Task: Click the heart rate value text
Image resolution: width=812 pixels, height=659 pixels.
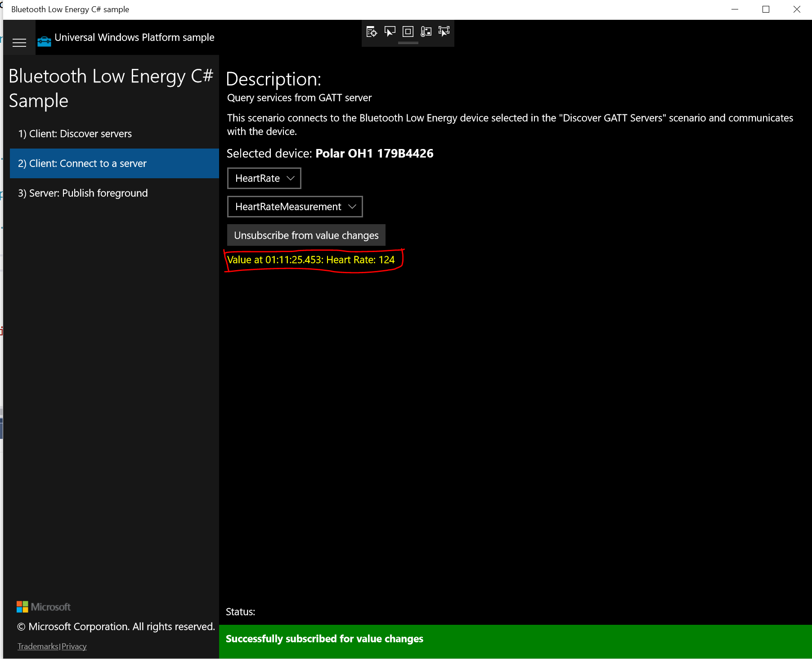Action: 311,260
